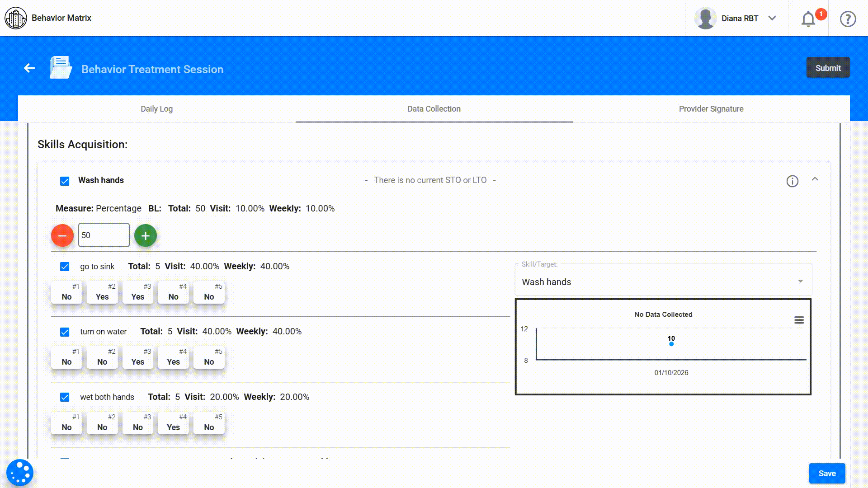The image size is (868, 488).
Task: Collapse the Wash hands section chevron
Action: (x=815, y=179)
